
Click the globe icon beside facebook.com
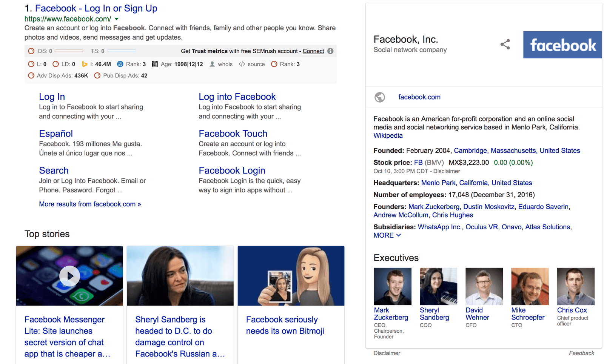pyautogui.click(x=380, y=97)
